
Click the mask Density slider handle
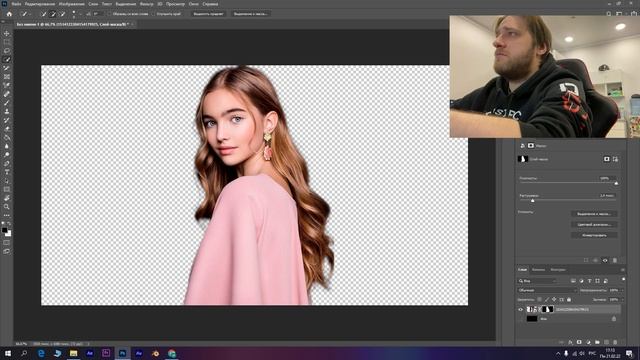(x=616, y=183)
